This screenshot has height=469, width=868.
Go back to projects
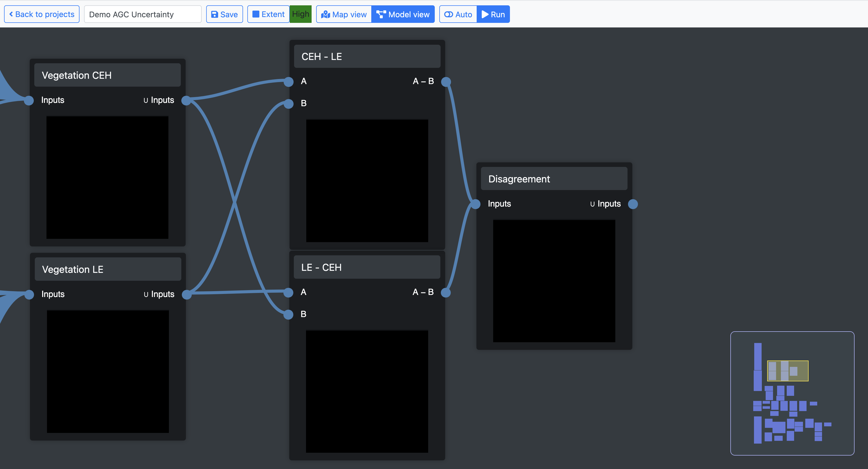[x=42, y=14]
